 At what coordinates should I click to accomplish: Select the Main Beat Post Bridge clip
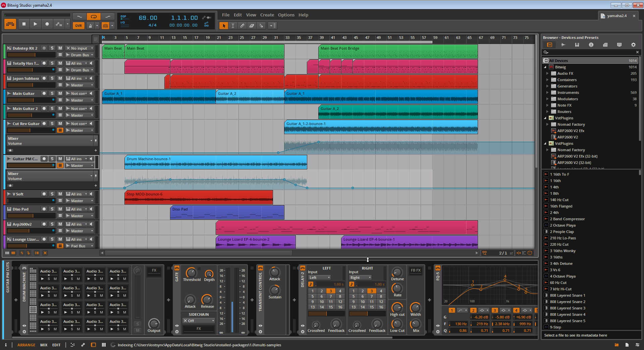pos(398,52)
